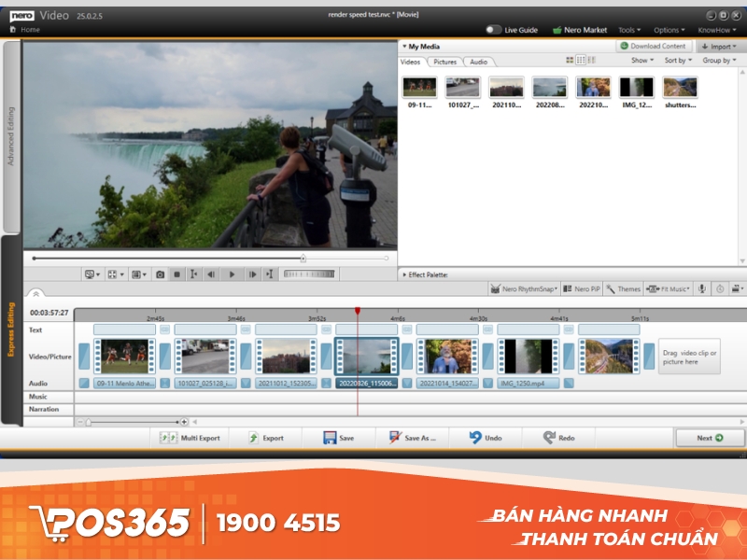The width and height of the screenshot is (747, 560).
Task: Open the Sort by dropdown
Action: point(678,61)
